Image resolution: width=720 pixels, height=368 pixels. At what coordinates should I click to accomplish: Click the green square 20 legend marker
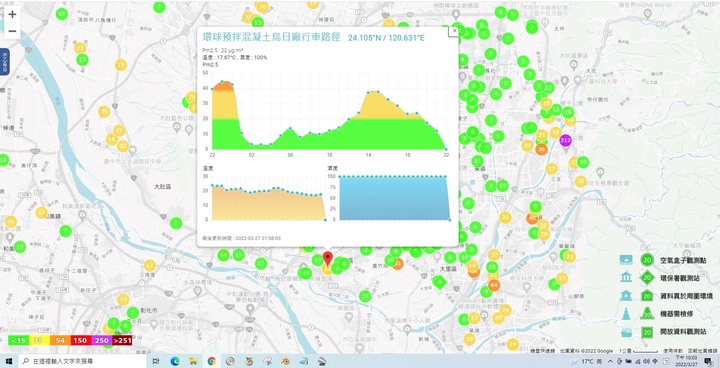pos(647,332)
